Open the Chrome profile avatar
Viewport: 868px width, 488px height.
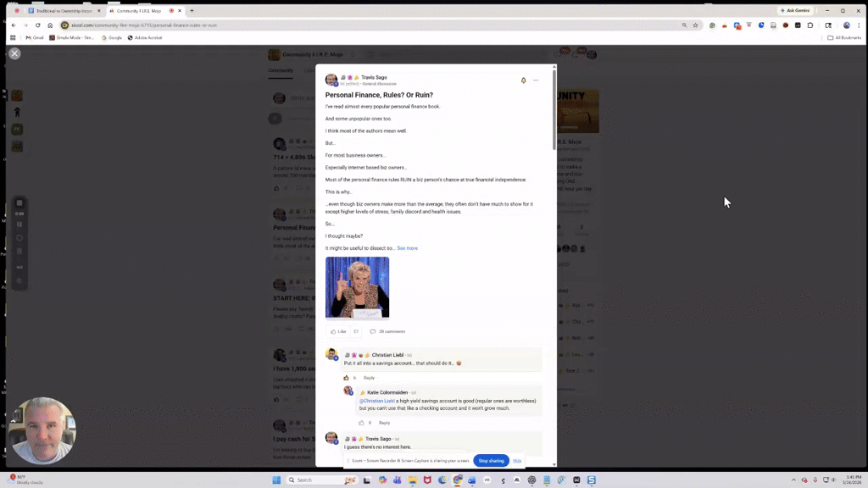(x=847, y=25)
